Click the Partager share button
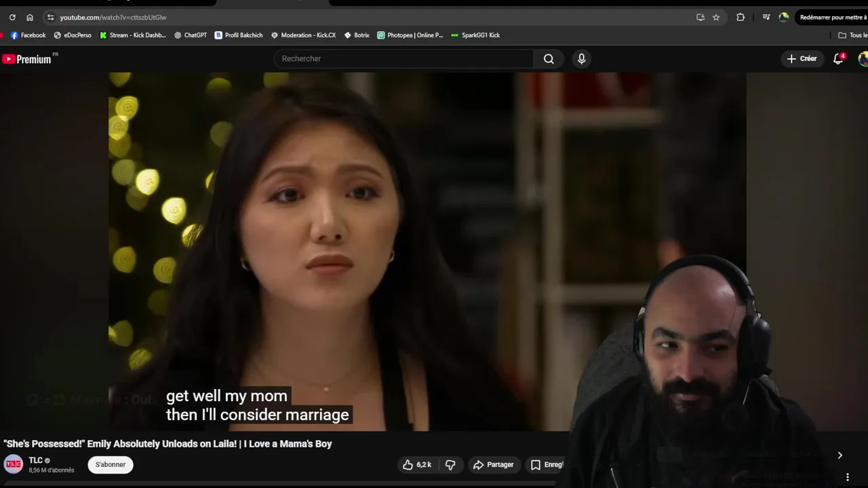 click(493, 464)
